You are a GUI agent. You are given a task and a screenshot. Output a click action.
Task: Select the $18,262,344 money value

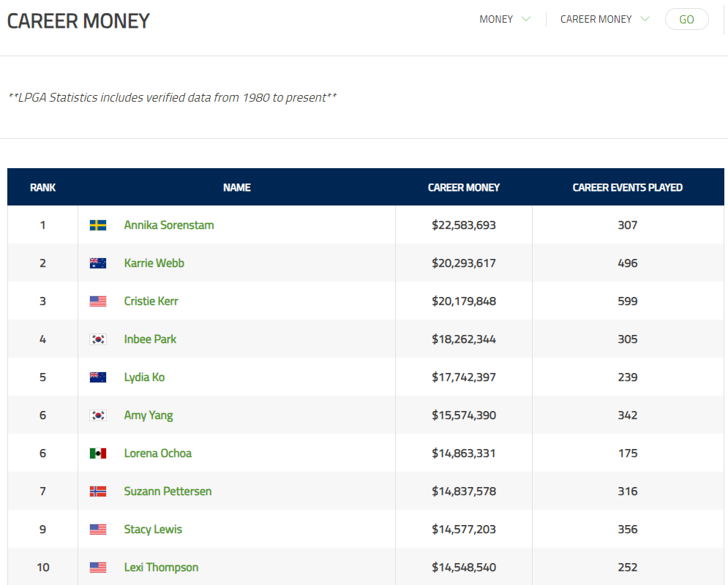pos(464,339)
